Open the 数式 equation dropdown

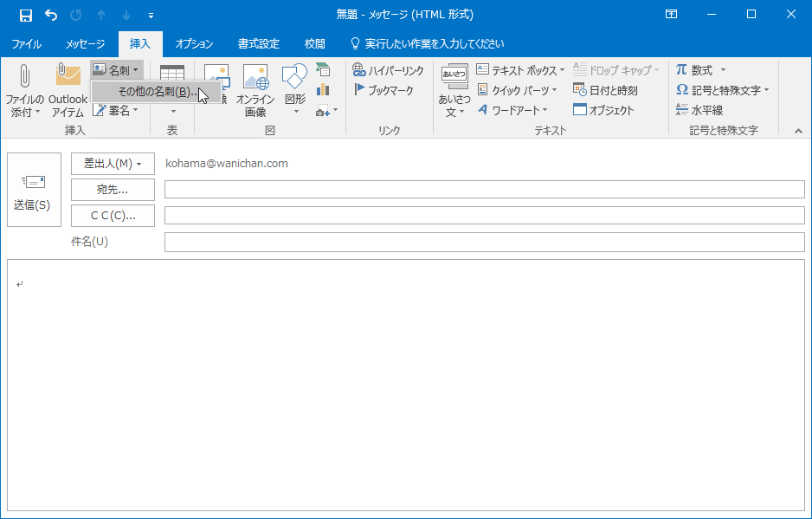coord(700,70)
